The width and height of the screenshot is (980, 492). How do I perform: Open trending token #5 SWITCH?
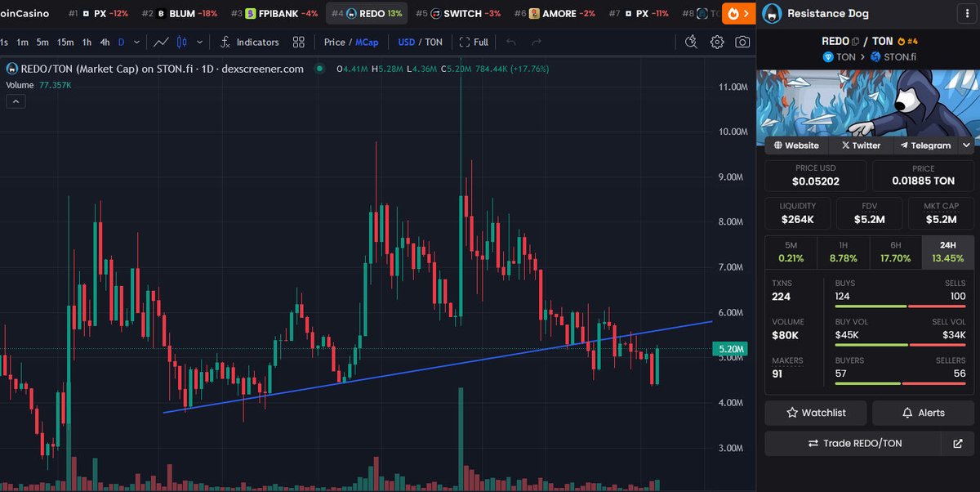click(x=458, y=13)
